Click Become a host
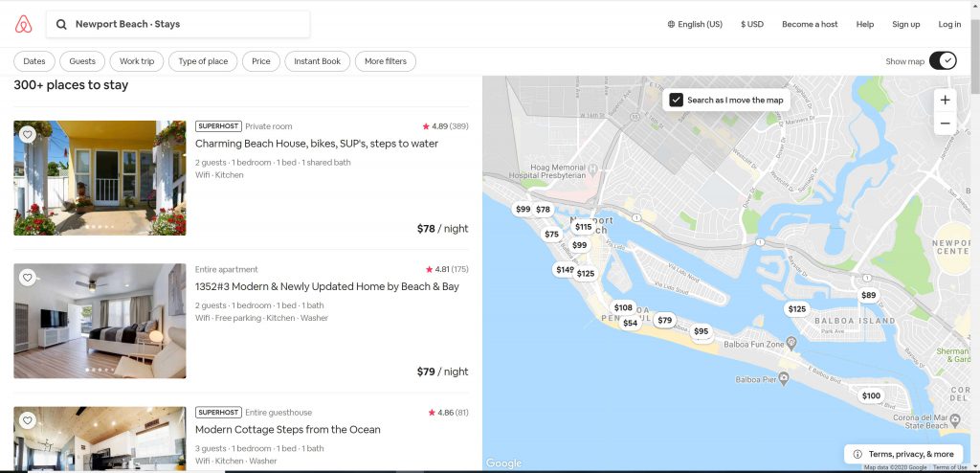This screenshot has height=473, width=980. pos(810,24)
